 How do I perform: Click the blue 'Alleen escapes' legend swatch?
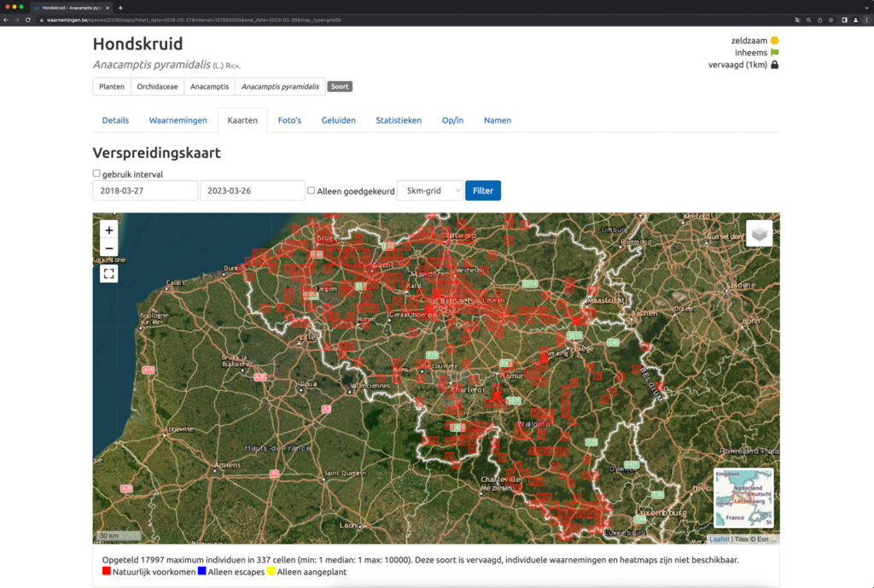click(x=201, y=571)
